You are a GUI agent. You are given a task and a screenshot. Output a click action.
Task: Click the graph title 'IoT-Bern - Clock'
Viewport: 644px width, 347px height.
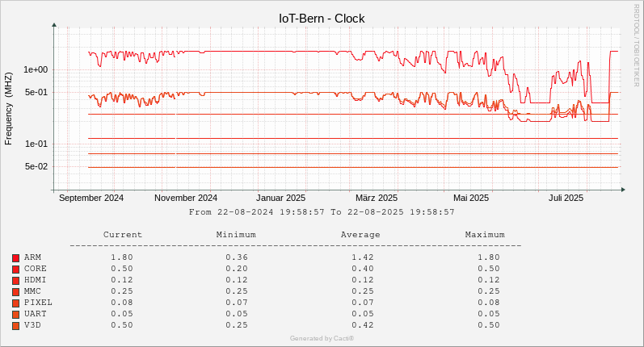(322, 19)
